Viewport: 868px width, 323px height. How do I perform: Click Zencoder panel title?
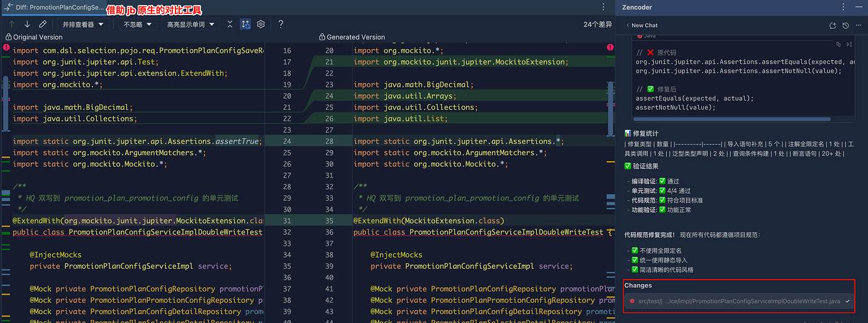pos(636,8)
